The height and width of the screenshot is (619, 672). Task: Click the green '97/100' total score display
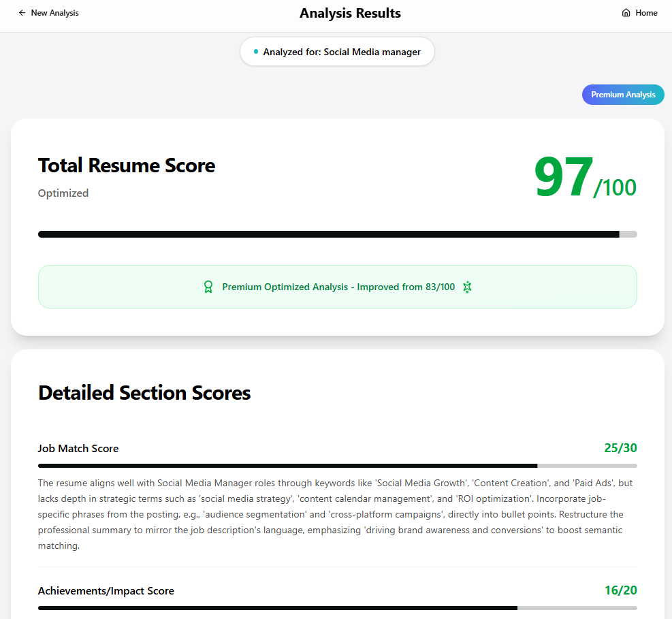(584, 177)
